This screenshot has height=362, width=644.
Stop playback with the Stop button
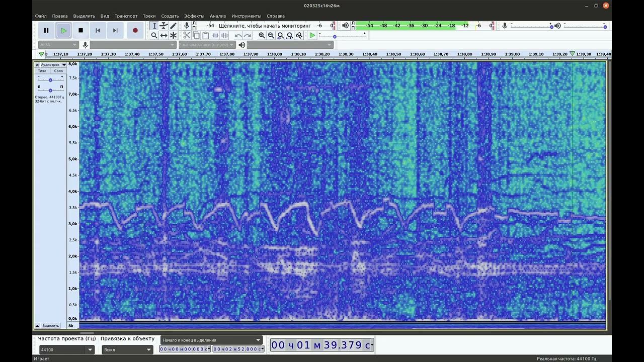(80, 30)
